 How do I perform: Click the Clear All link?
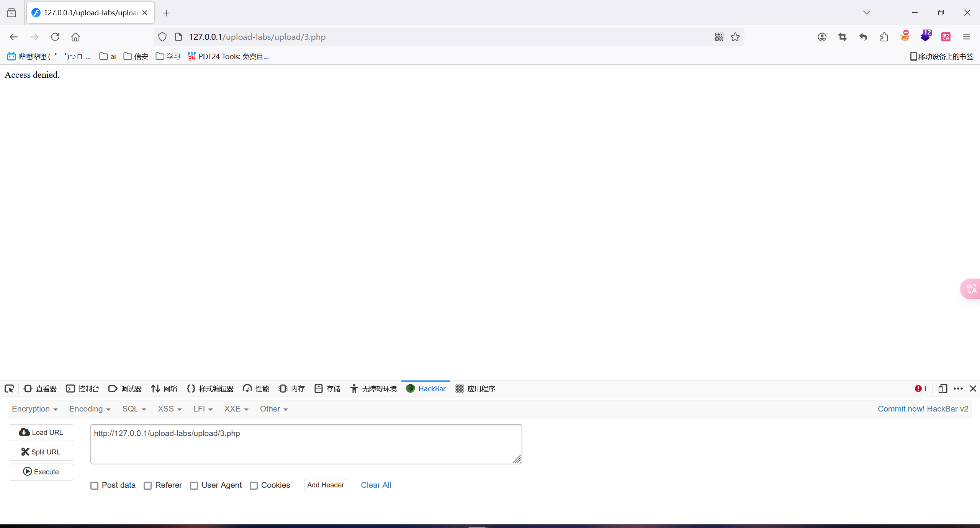376,485
